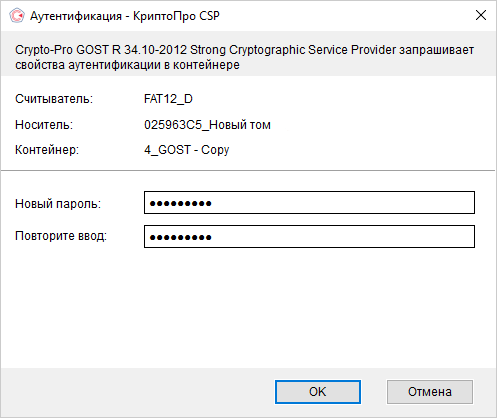497x418 pixels.
Task: Click the Повторите ввод label
Action: point(61,236)
